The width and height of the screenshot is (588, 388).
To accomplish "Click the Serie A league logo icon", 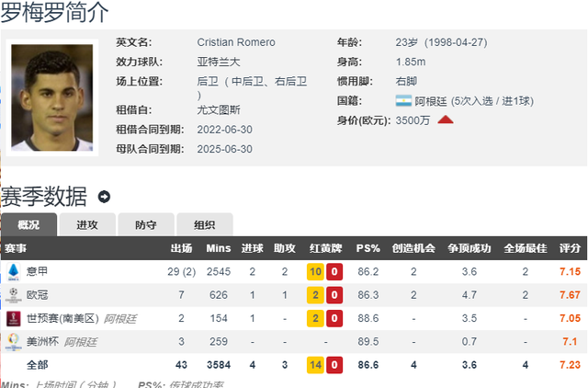I will pos(13,271).
